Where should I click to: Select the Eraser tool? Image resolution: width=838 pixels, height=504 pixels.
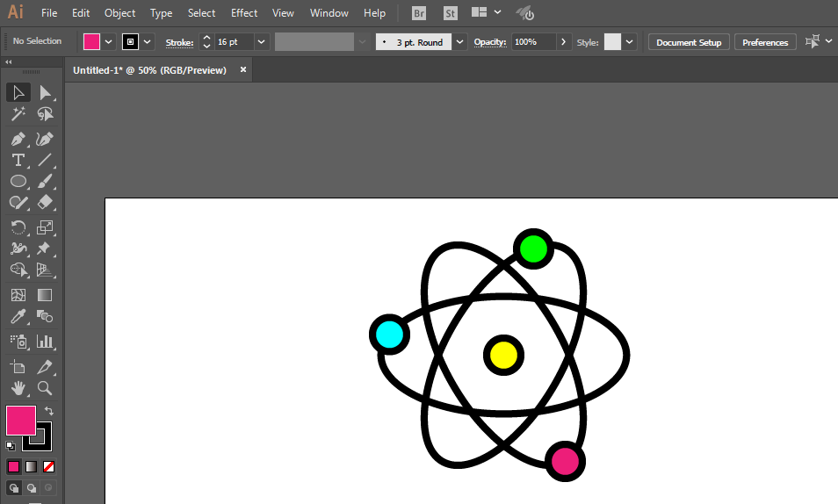click(x=45, y=203)
